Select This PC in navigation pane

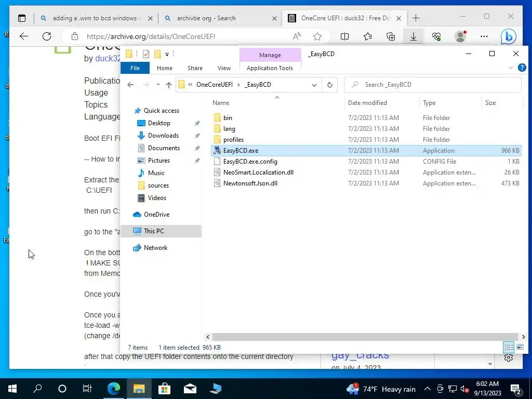[154, 231]
